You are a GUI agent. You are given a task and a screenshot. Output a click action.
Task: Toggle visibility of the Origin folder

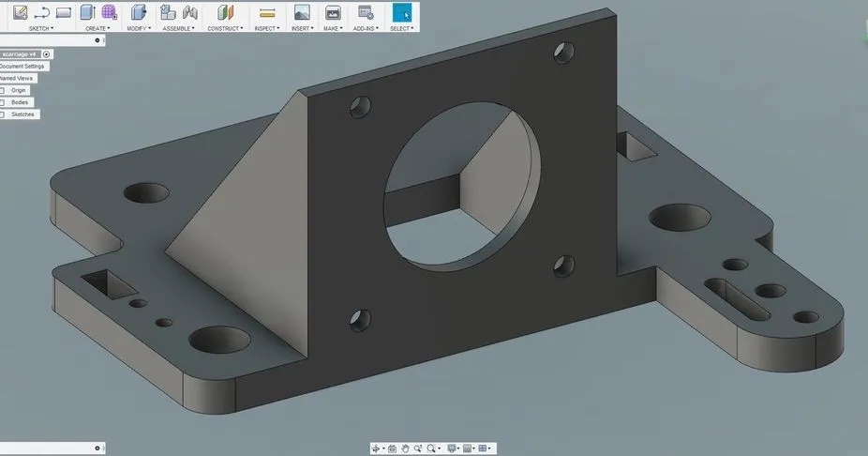pyautogui.click(x=3, y=90)
